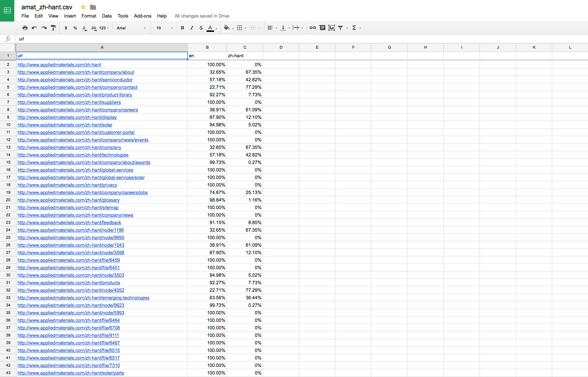Open the Functions sigma menu
588x377 pixels.
356,28
